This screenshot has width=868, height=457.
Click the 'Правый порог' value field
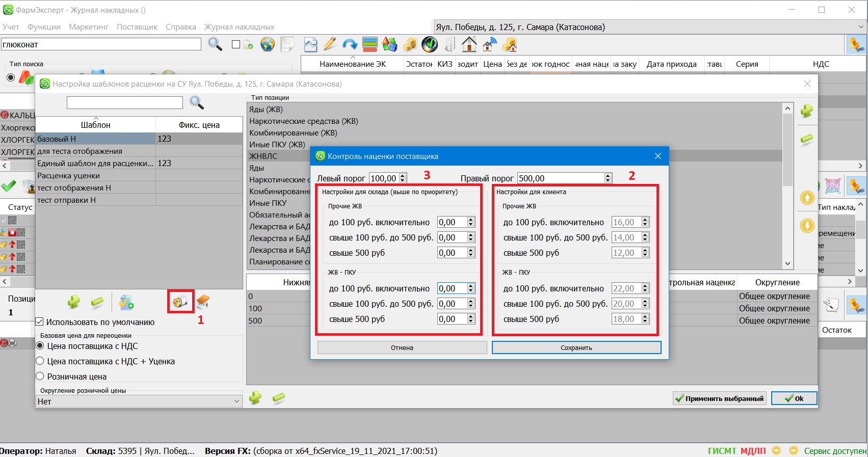pos(560,178)
